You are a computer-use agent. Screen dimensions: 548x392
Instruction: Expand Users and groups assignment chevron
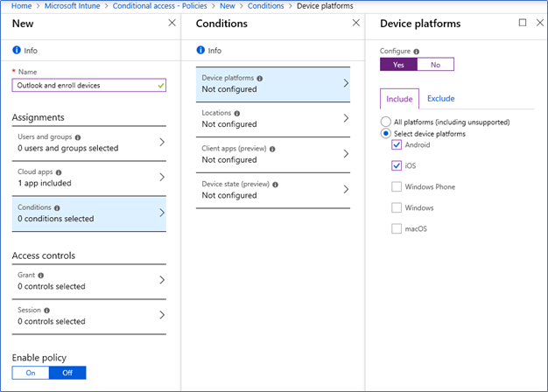pyautogui.click(x=162, y=143)
